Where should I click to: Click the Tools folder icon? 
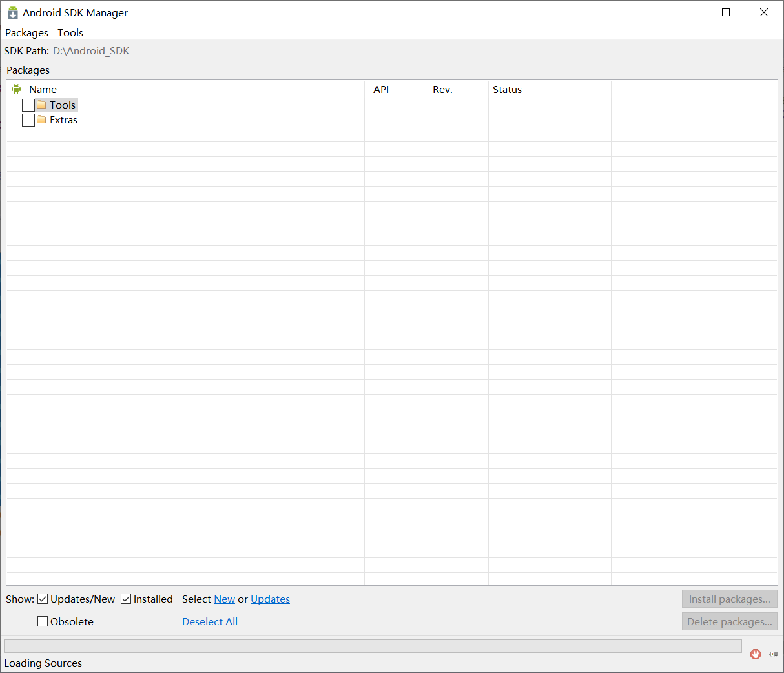pos(41,105)
